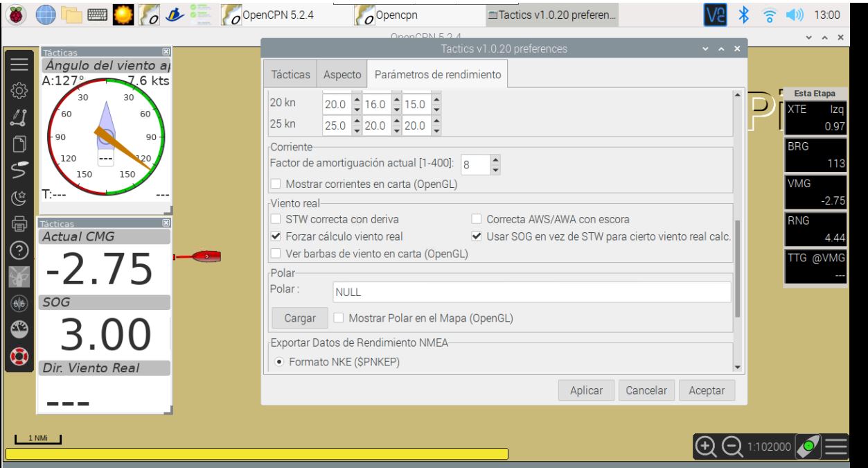Click the GPS follow-ship status icon
This screenshot has width=868, height=468.
pyautogui.click(x=807, y=447)
